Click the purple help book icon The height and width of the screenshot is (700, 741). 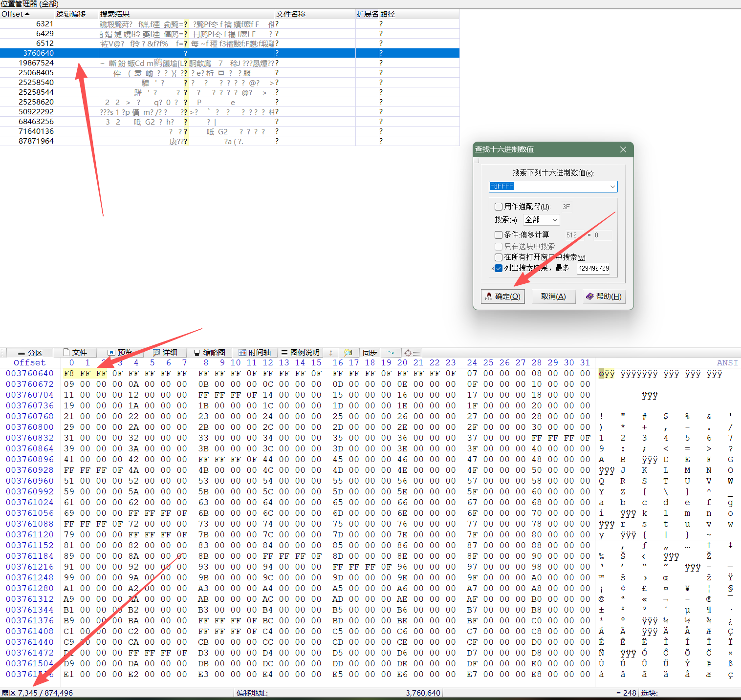590,297
